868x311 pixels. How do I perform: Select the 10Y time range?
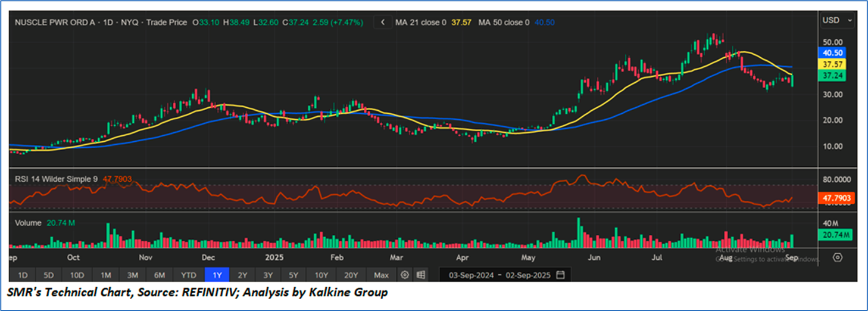coord(321,275)
